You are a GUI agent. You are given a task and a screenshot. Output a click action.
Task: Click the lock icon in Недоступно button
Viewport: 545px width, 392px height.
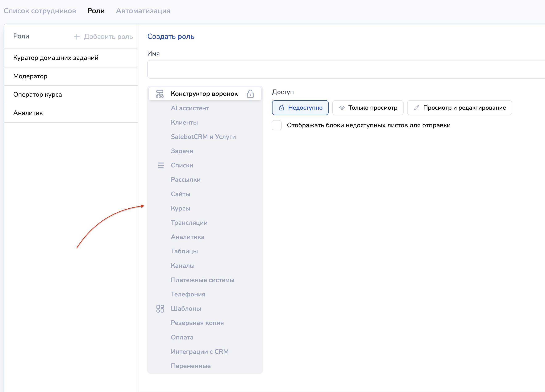pos(281,108)
